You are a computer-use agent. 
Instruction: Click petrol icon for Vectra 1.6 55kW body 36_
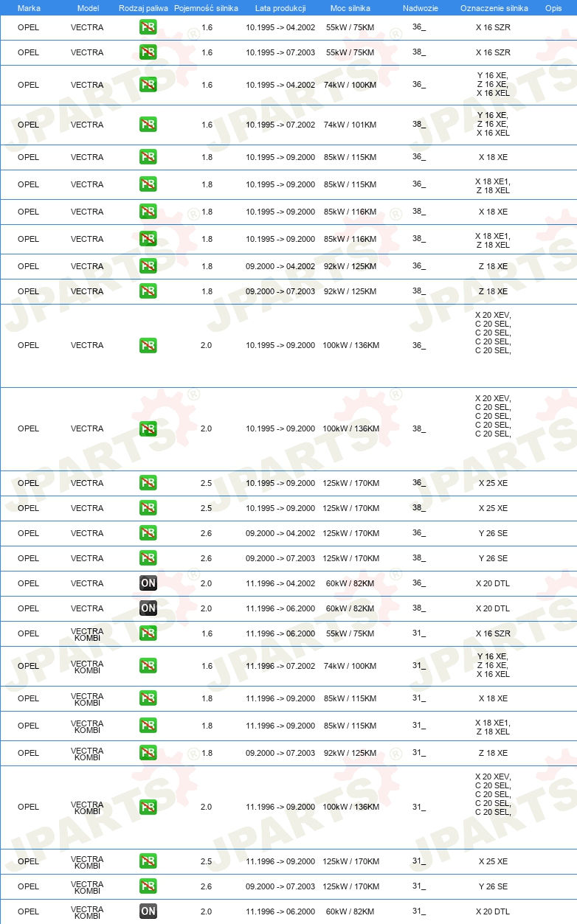click(x=148, y=27)
